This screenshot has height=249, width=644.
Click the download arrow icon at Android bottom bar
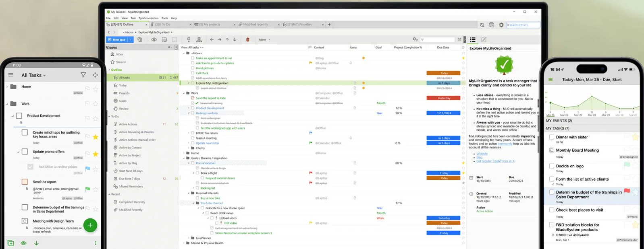(x=36, y=243)
